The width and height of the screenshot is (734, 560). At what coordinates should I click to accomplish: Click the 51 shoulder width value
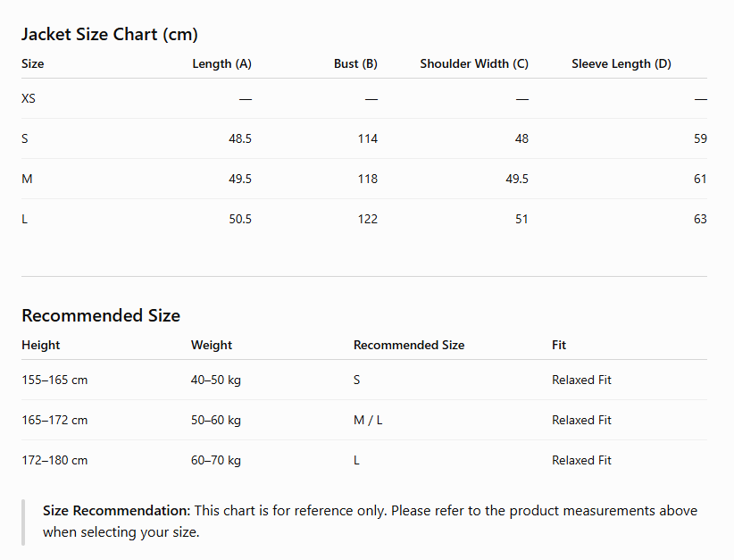tap(521, 219)
